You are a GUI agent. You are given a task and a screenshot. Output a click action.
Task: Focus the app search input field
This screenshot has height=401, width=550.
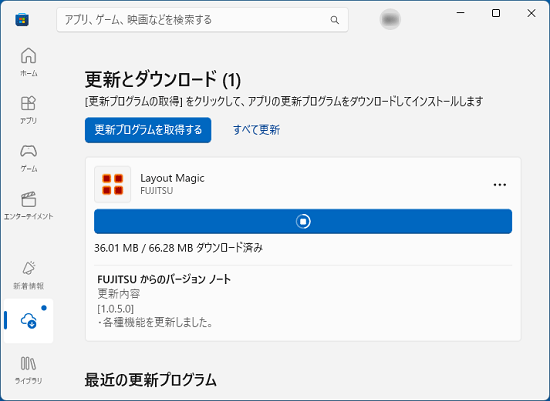202,20
